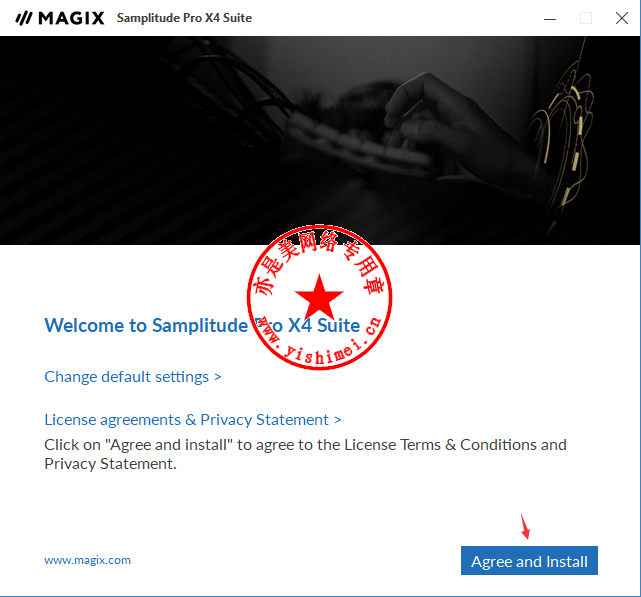This screenshot has width=641, height=597.
Task: Click the greyed-out maximize button
Action: (586, 18)
